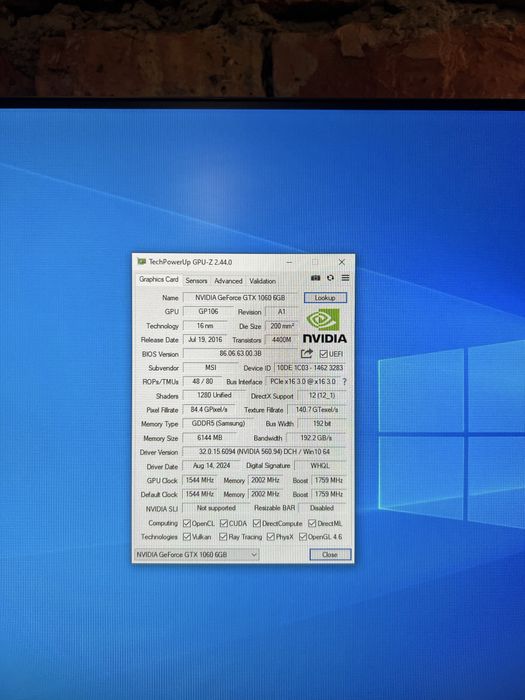This screenshot has height=700, width=525.
Task: Toggle the Ray Tracing checkbox
Action: point(223,537)
